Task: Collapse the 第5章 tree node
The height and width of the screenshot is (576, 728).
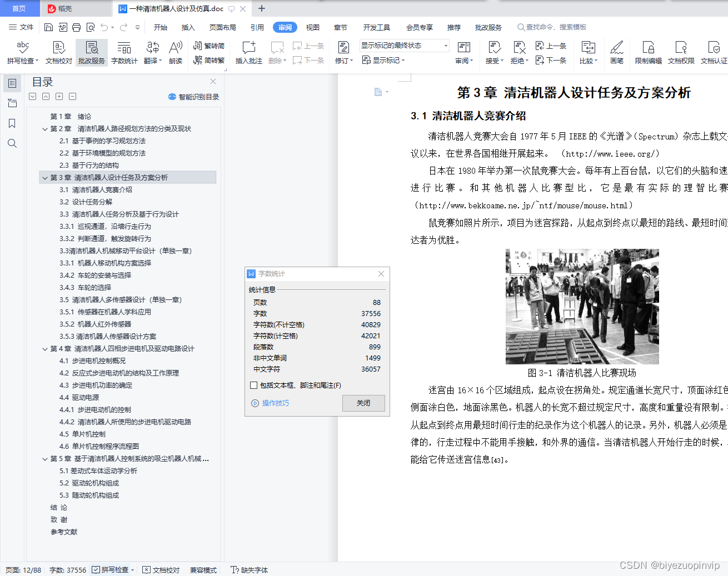Action: tap(45, 459)
